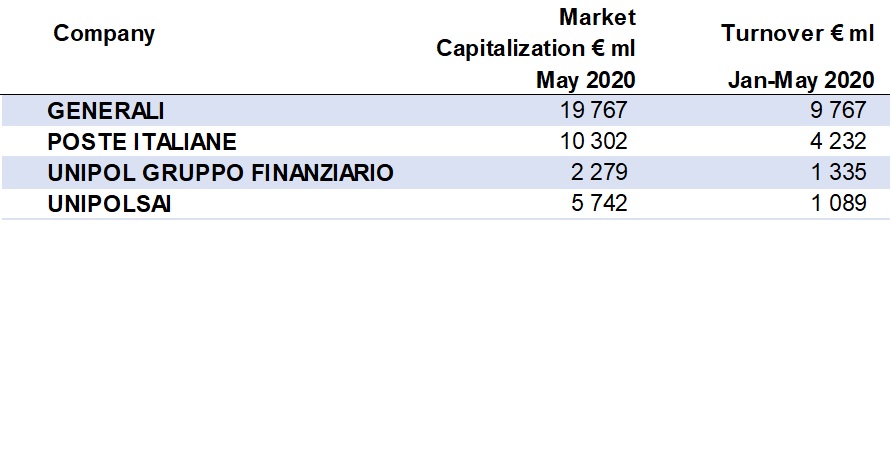Click the Company column header
This screenshot has height=460, width=891.
click(104, 34)
